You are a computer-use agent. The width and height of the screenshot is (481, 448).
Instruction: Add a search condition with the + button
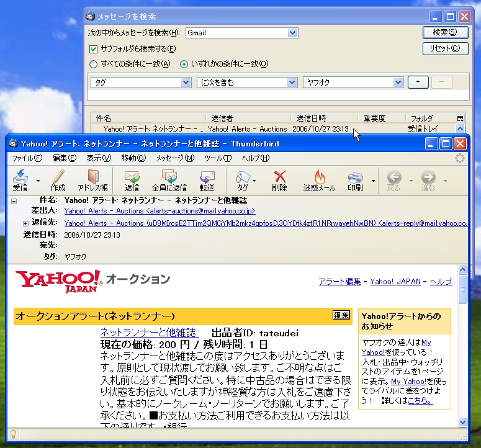tap(418, 82)
